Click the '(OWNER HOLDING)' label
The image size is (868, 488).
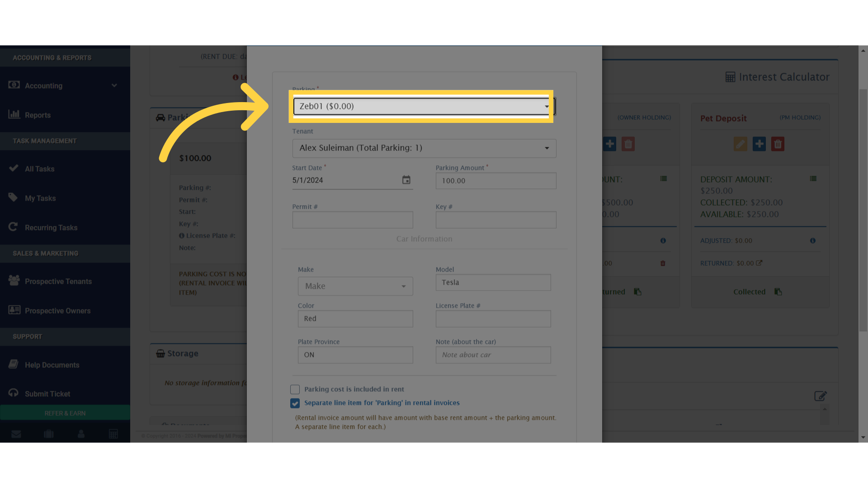[x=644, y=117]
